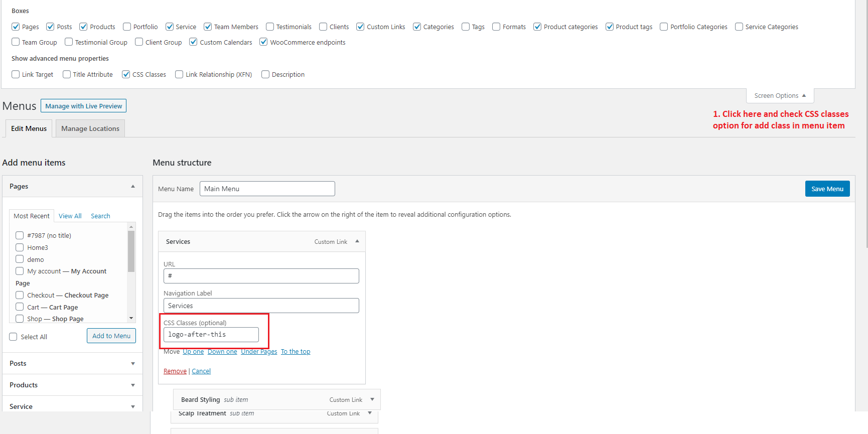This screenshot has width=868, height=434.
Task: Check the Checkout page
Action: tap(20, 295)
